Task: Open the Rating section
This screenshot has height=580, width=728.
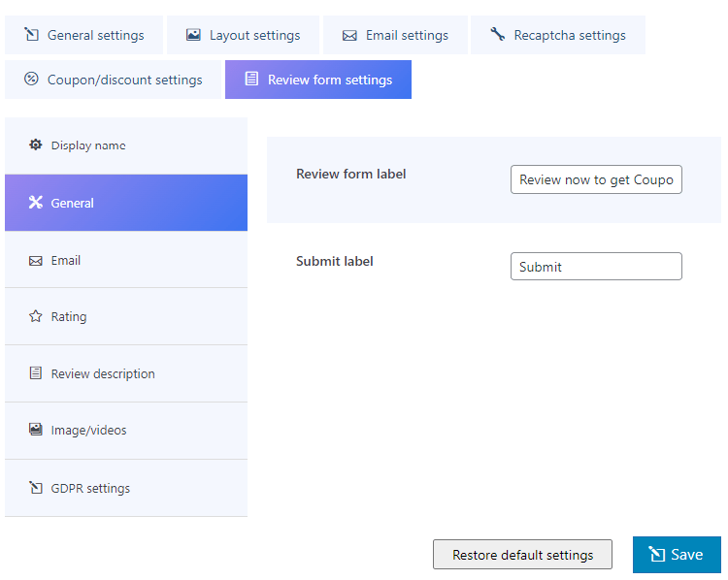Action: pos(126,317)
